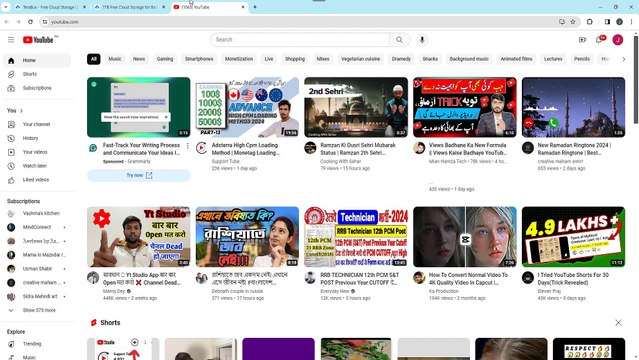Close the Shorts shelf
The width and height of the screenshot is (639, 360).
(618, 322)
